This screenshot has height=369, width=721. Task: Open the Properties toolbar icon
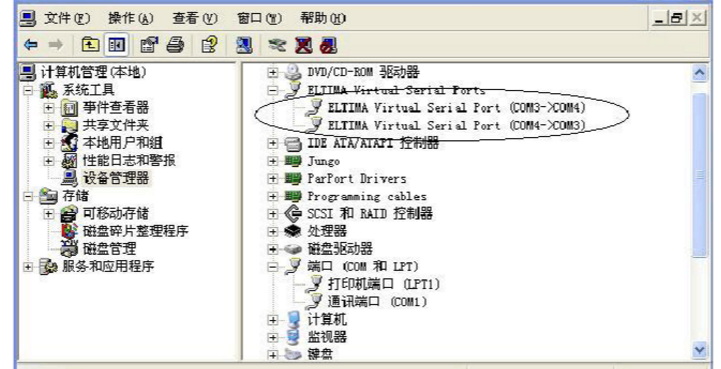pos(149,45)
